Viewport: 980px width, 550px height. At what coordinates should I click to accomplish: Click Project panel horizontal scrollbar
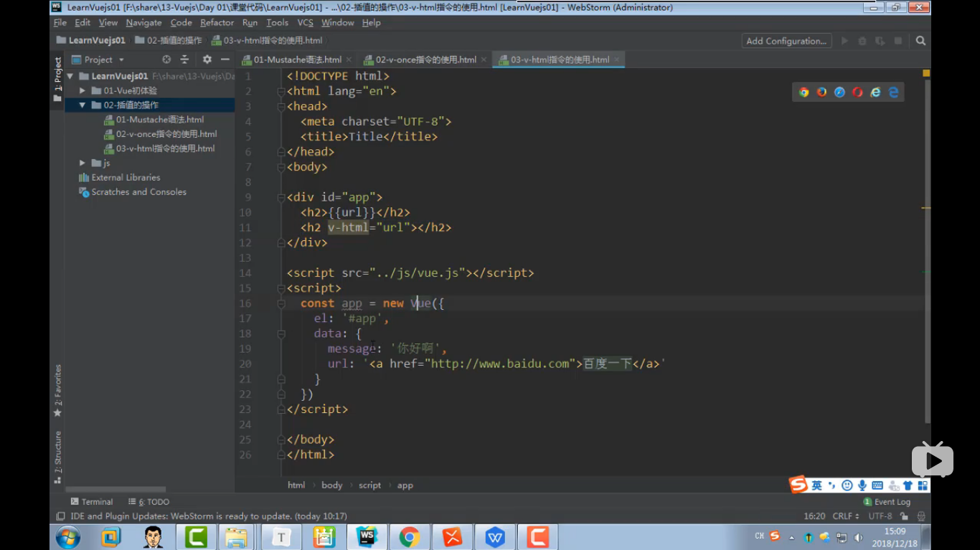[116, 490]
